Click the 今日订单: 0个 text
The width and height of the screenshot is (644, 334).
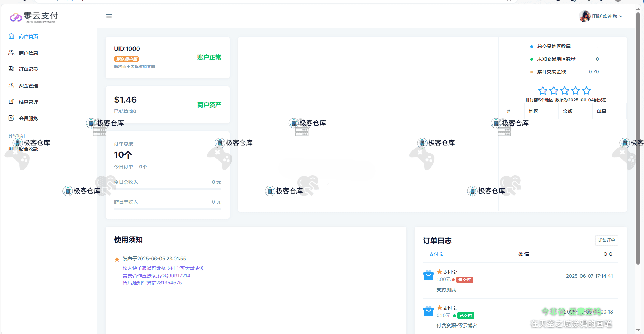click(130, 167)
